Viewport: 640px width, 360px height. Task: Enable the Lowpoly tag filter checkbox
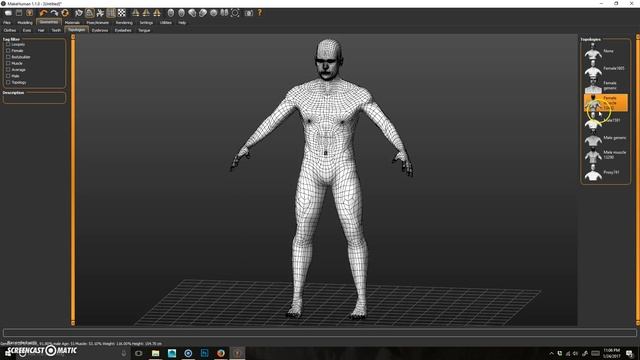pyautogui.click(x=8, y=44)
